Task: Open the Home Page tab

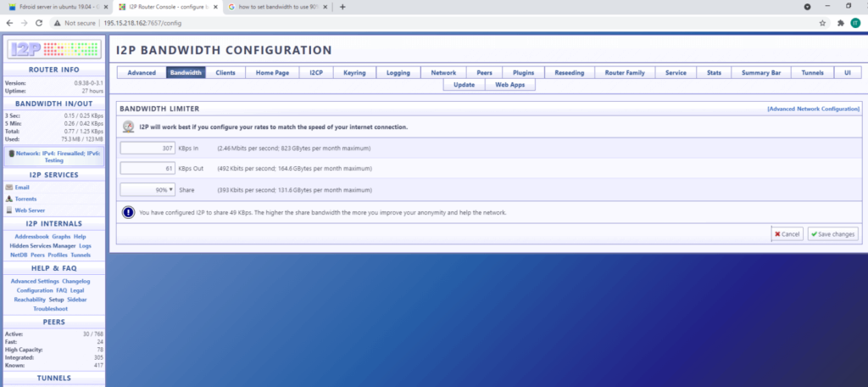Action: (x=272, y=73)
